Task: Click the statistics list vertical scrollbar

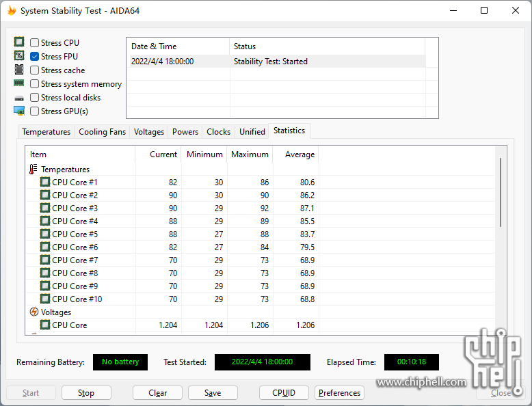Action: tap(501, 193)
